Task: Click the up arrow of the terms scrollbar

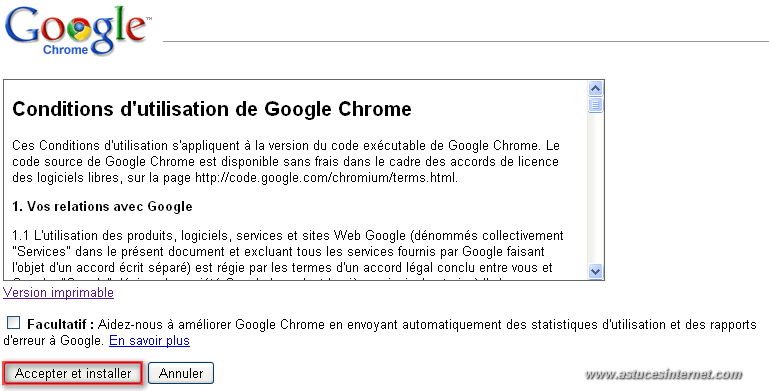Action: tap(595, 88)
